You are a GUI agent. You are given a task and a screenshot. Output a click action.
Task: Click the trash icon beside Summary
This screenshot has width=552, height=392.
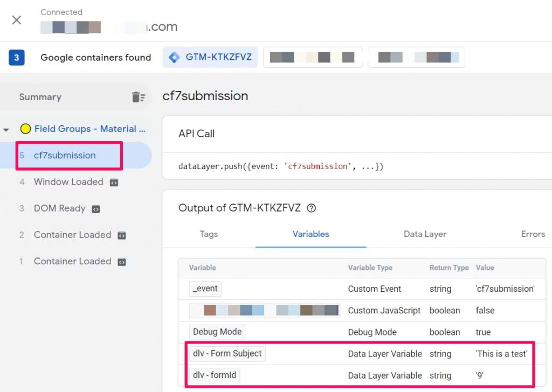click(x=139, y=97)
